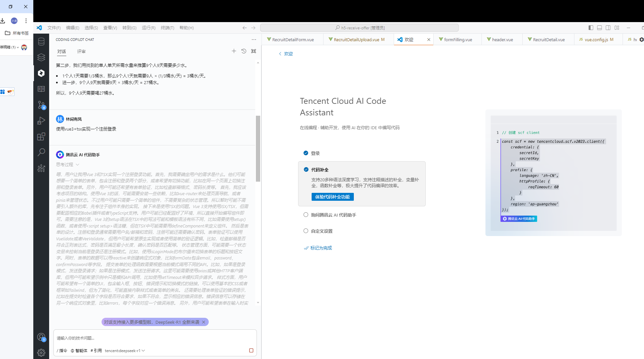This screenshot has width=644, height=359.
Task: Start a new chat with the plus icon
Action: click(x=234, y=51)
